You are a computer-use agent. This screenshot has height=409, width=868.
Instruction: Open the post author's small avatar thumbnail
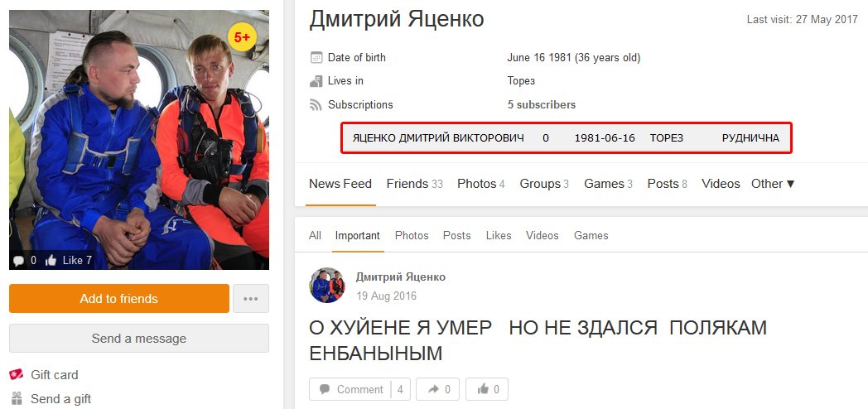[x=328, y=286]
